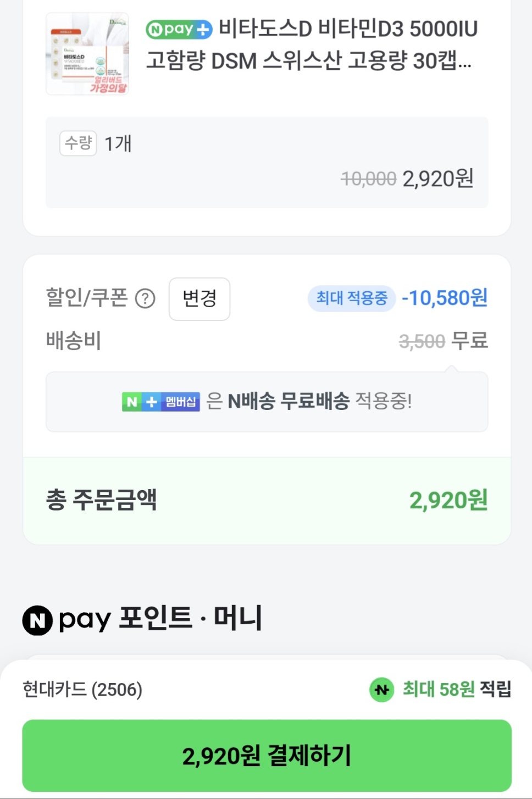The width and height of the screenshot is (532, 799).
Task: Tap the 수량 quantity label
Action: tap(78, 143)
